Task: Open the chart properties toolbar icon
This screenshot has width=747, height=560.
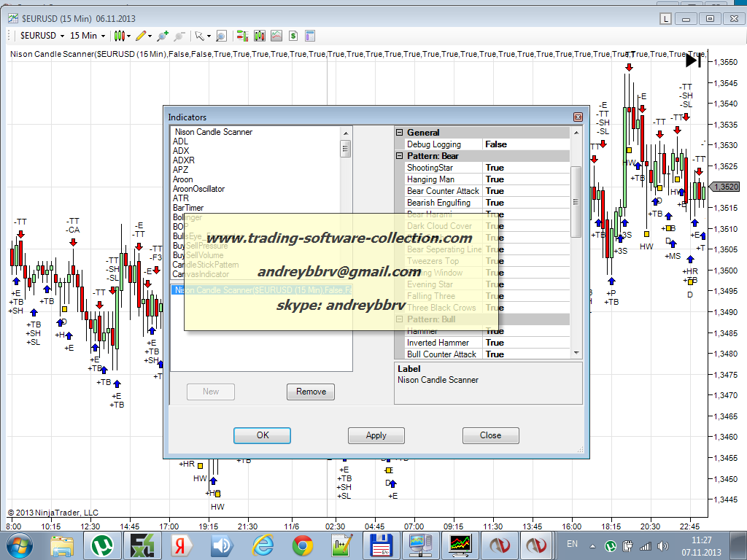Action: 309,35
